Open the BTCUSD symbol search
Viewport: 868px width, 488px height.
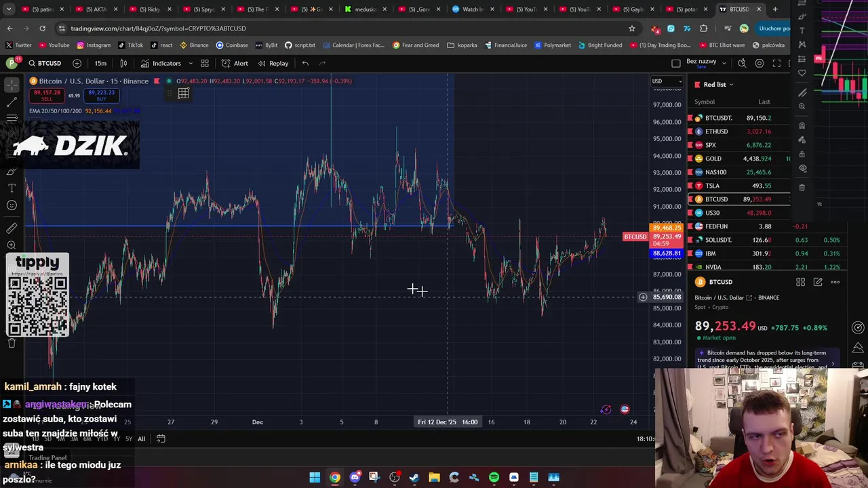44,63
